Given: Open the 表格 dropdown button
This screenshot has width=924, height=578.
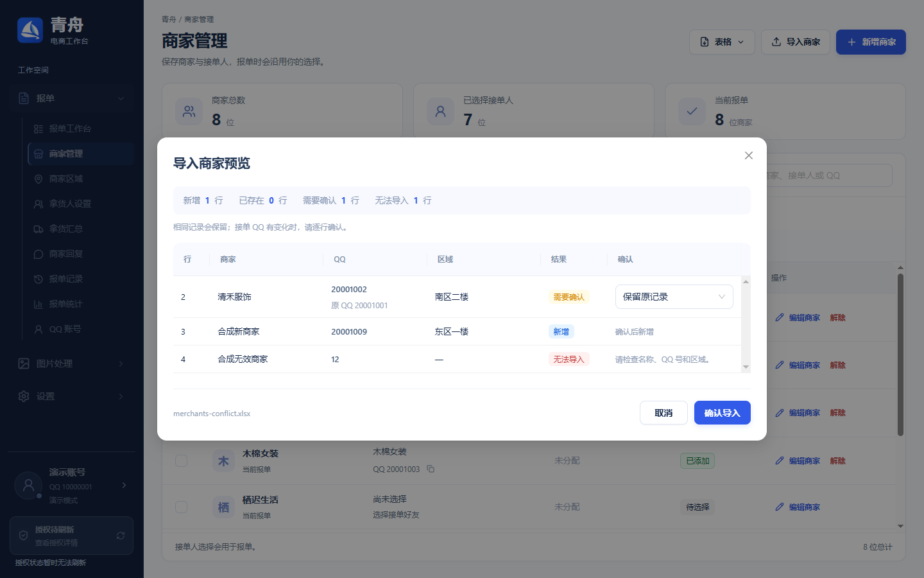Looking at the screenshot, I should point(722,42).
